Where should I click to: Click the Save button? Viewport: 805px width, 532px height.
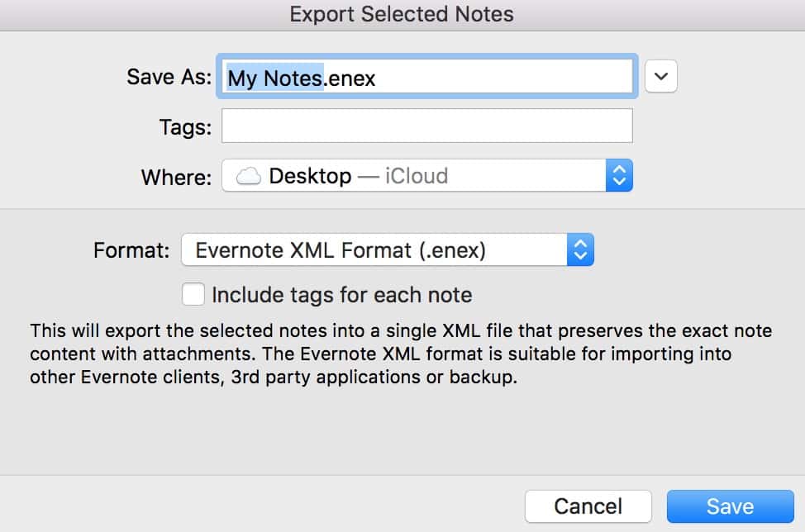pyautogui.click(x=730, y=506)
